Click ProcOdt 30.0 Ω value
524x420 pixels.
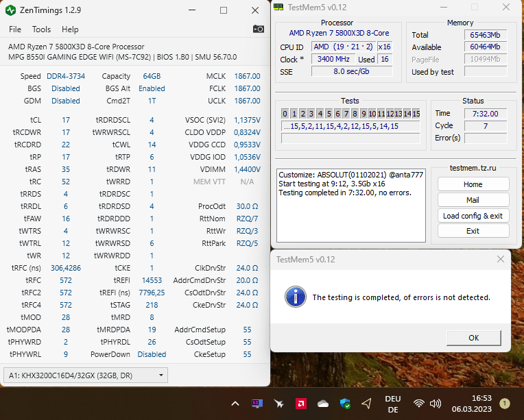coord(247,206)
